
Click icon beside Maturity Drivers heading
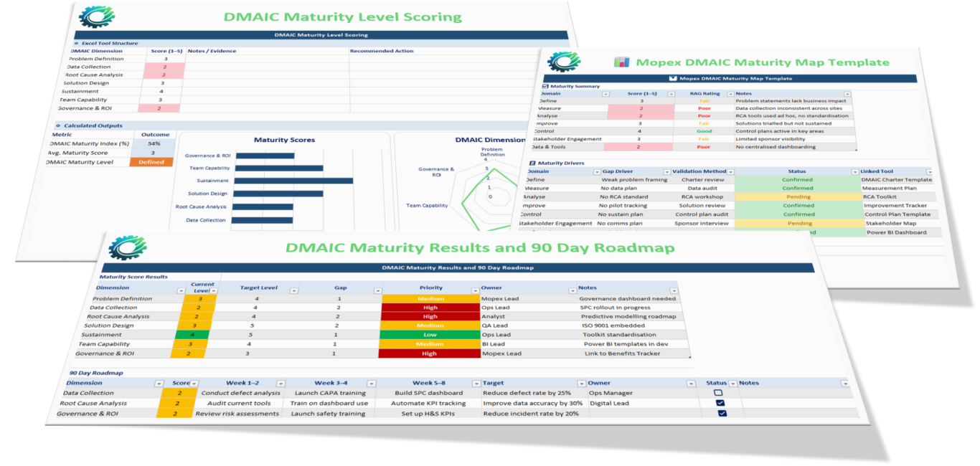tap(532, 163)
